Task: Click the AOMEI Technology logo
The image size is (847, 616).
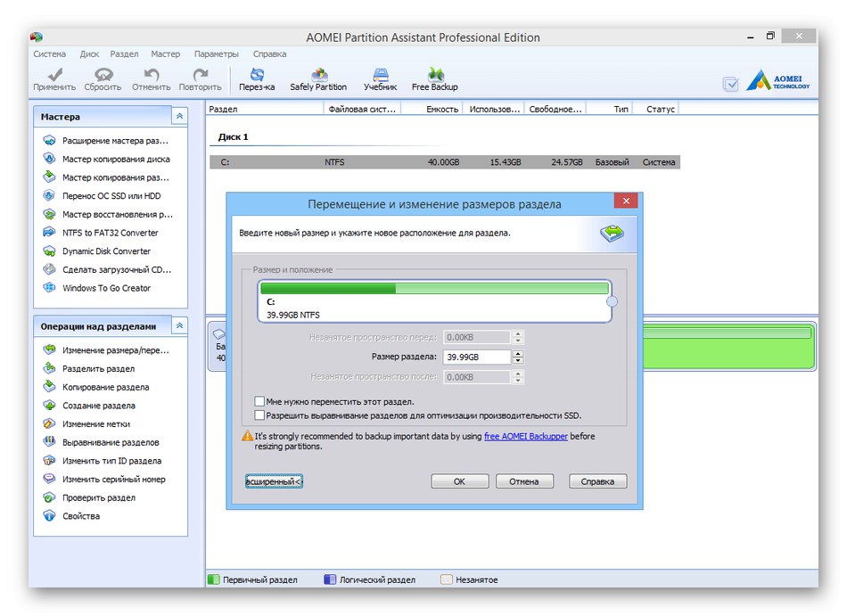Action: [x=777, y=80]
